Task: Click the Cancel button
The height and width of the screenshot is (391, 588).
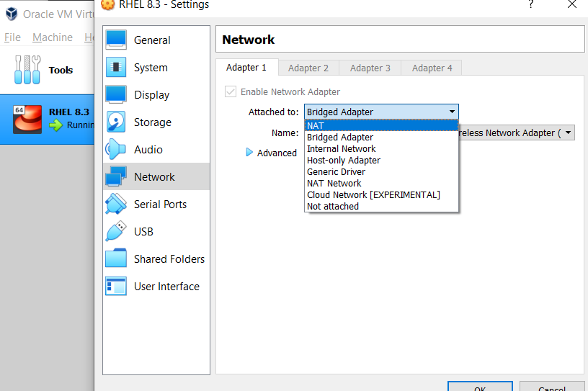Action: pyautogui.click(x=552, y=387)
